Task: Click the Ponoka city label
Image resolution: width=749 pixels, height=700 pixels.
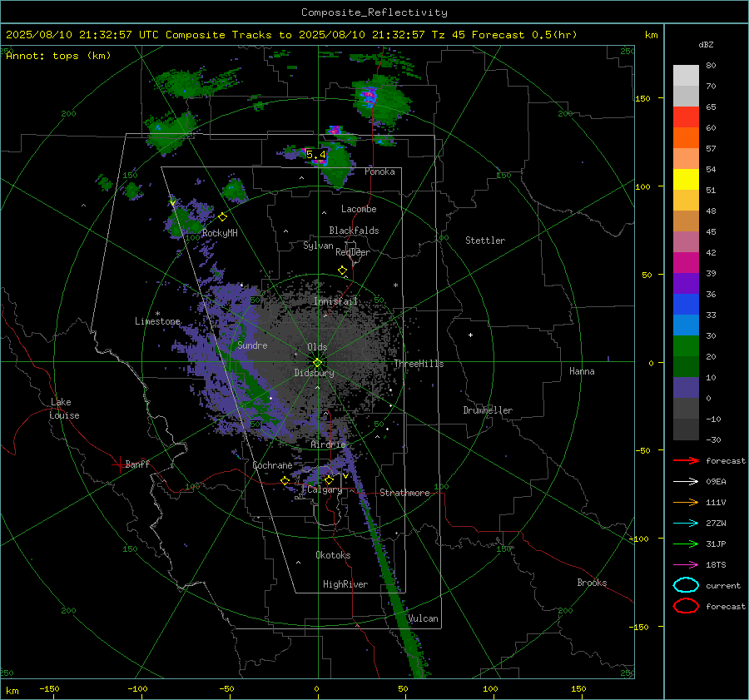Action: point(379,171)
